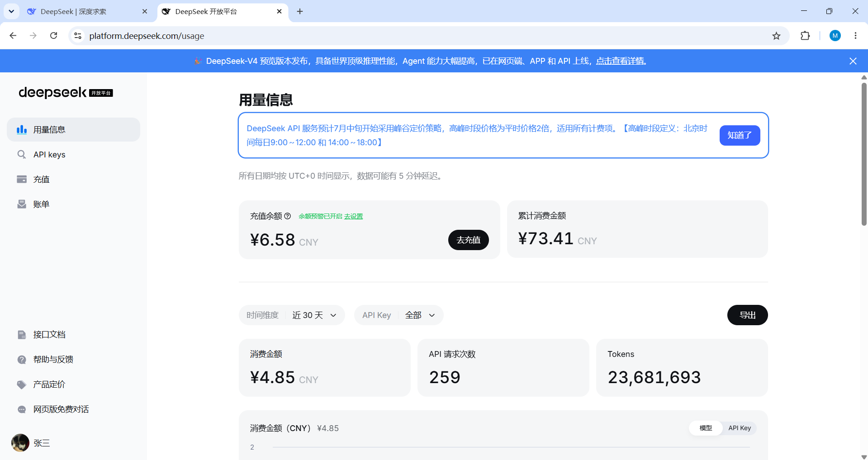Close the DeepSeek-V4 announcement banner
The image size is (868, 460).
coord(853,61)
